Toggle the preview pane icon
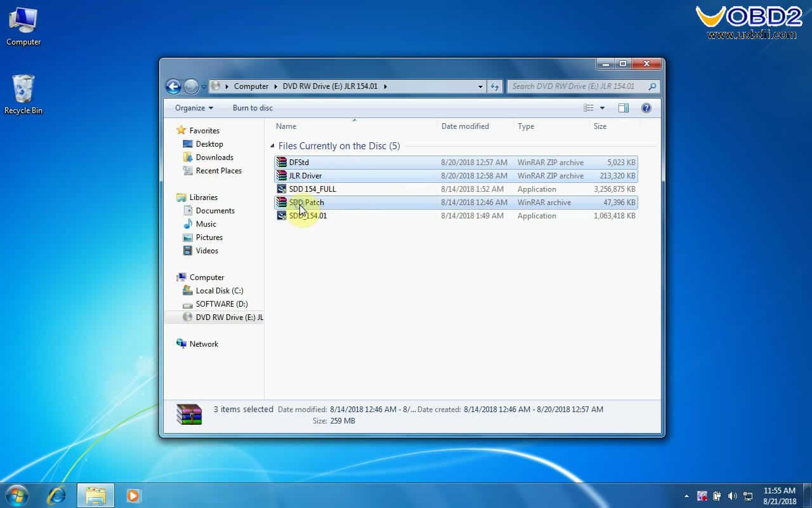Screen dimensions: 812x508 click(624, 108)
